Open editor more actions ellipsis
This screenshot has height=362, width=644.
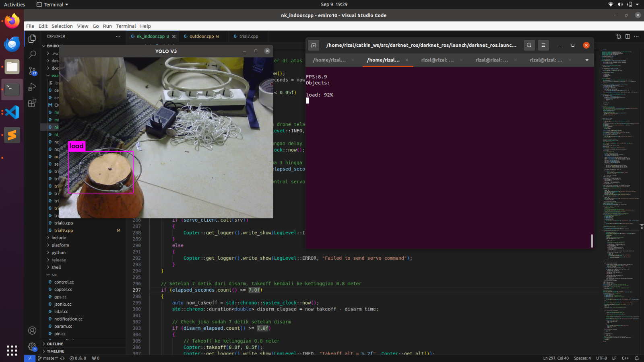pos(636,36)
